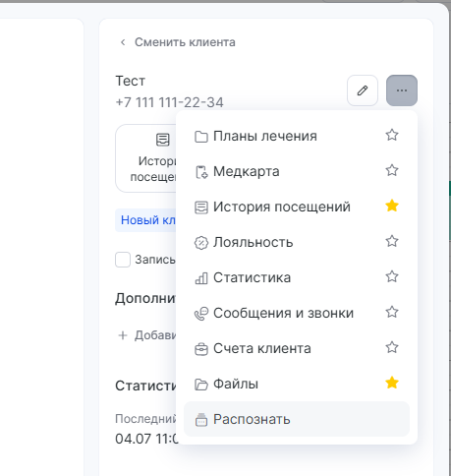The image size is (451, 476).
Task: Open Статистика menu entry
Action: [297, 277]
